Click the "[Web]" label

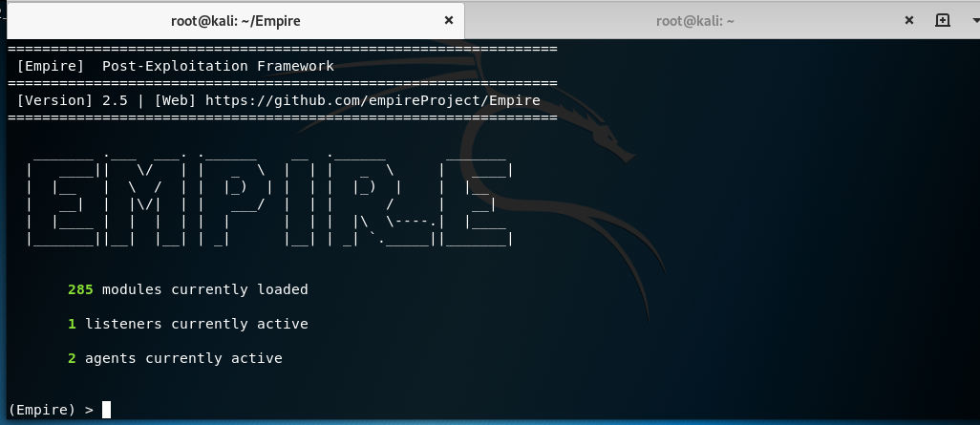(x=176, y=100)
